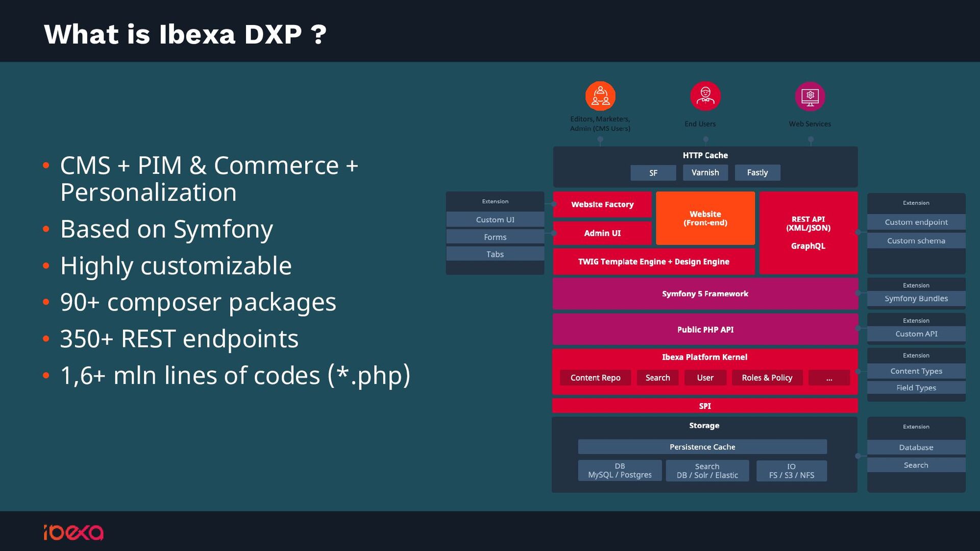The image size is (980, 551).
Task: Click the Symfony 5 Framework bar
Action: [705, 294]
